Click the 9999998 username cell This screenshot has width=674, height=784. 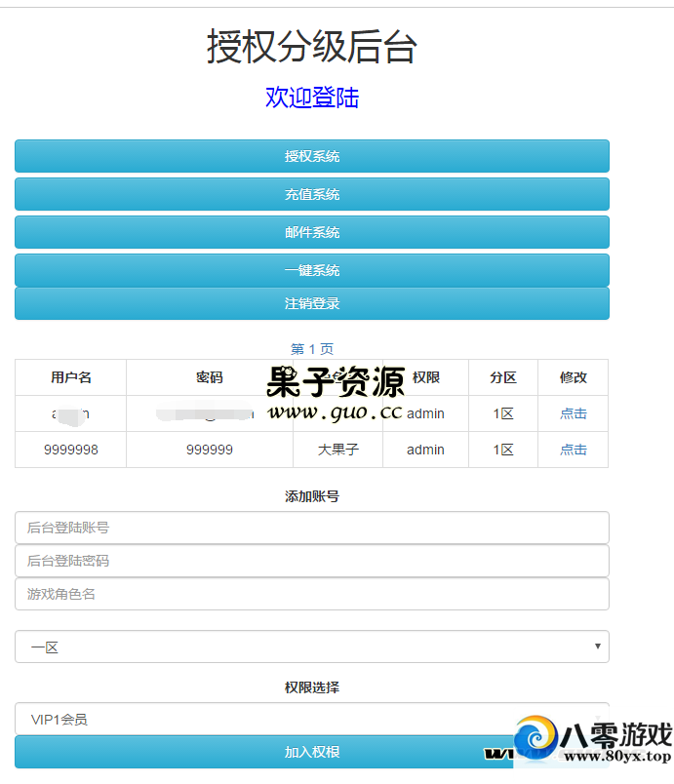71,450
